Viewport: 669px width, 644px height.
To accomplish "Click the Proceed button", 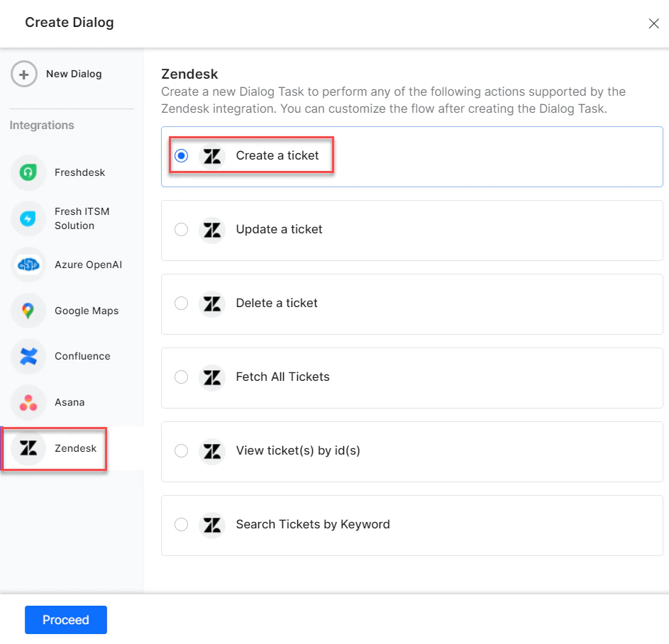I will [65, 619].
